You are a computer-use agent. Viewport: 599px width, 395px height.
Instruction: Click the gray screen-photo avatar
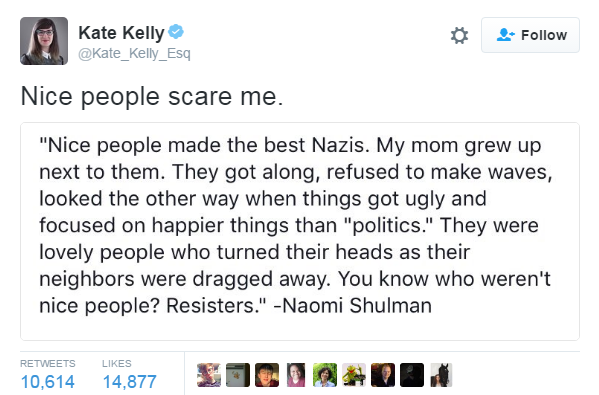point(238,375)
